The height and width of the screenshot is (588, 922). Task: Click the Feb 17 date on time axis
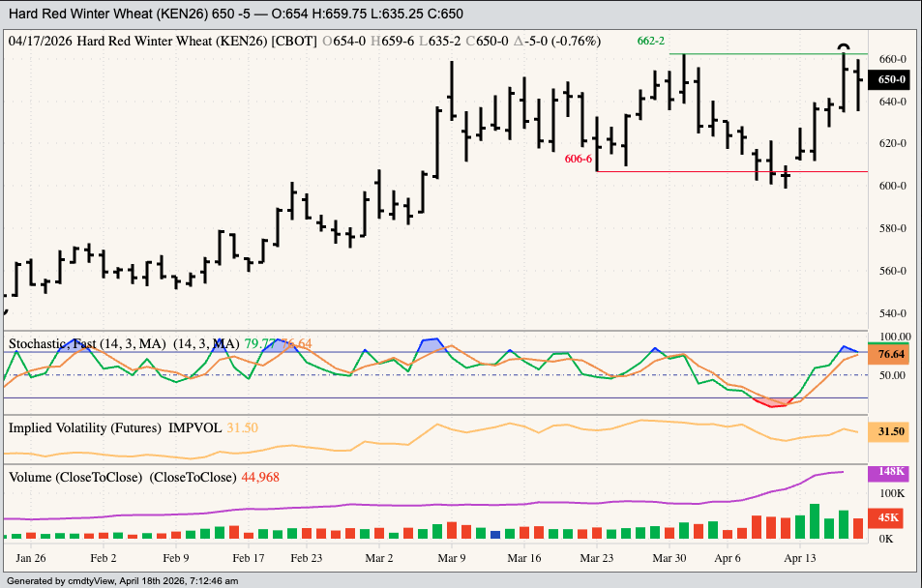[x=249, y=558]
